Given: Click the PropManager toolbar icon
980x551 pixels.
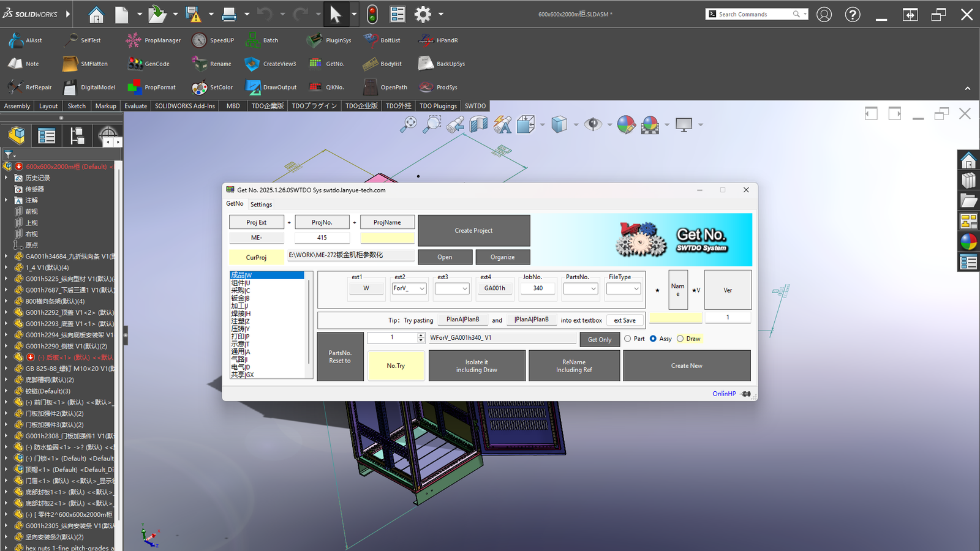Looking at the screenshot, I should [134, 40].
